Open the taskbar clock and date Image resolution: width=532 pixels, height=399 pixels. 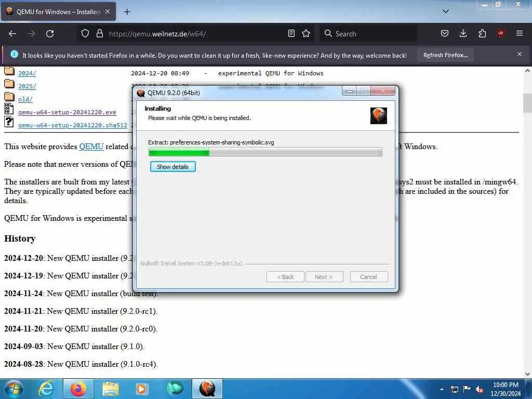pos(505,389)
